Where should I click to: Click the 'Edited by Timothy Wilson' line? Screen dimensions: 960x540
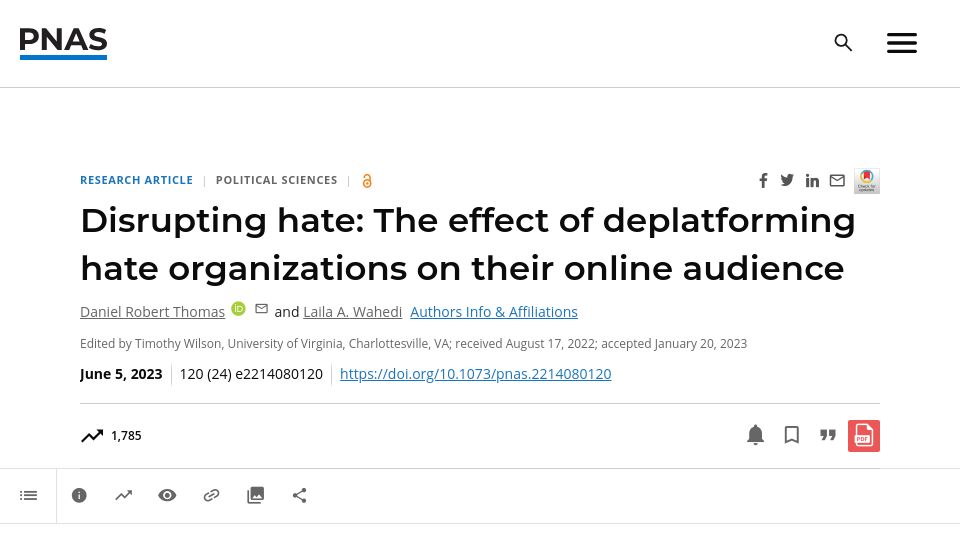click(x=413, y=343)
